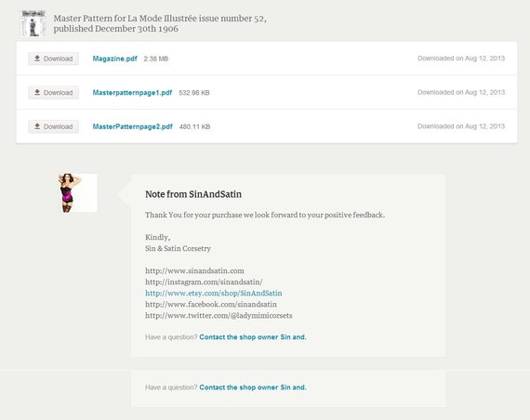Open the MasterPatternpage2.pdf link
530x420 pixels.
(132, 126)
